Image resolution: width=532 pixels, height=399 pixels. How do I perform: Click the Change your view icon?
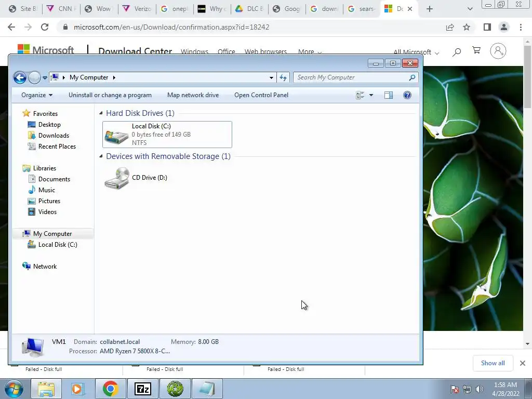361,95
